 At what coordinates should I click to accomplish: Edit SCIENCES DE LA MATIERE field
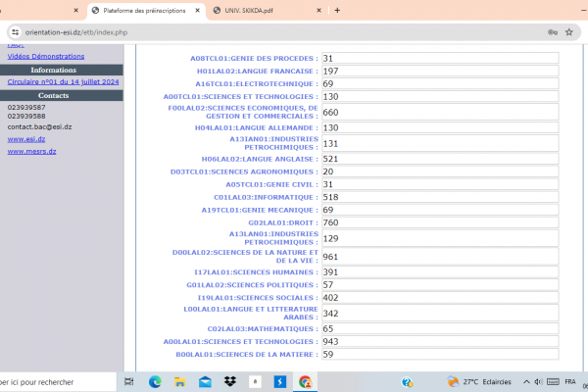point(440,354)
